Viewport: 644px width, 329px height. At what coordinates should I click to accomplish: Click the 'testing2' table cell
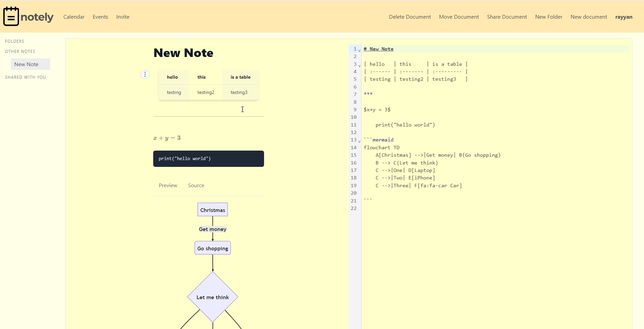(x=206, y=92)
